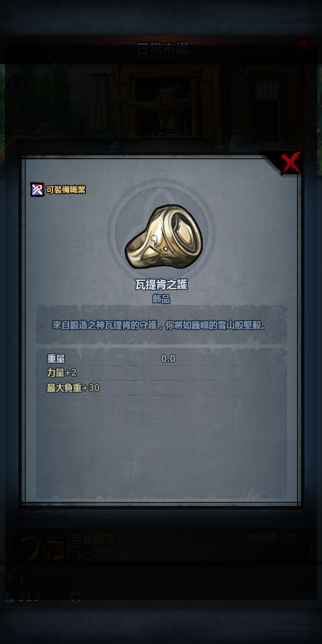This screenshot has width=322, height=644.
Task: Tap the equippable class icon
Action: click(x=37, y=190)
